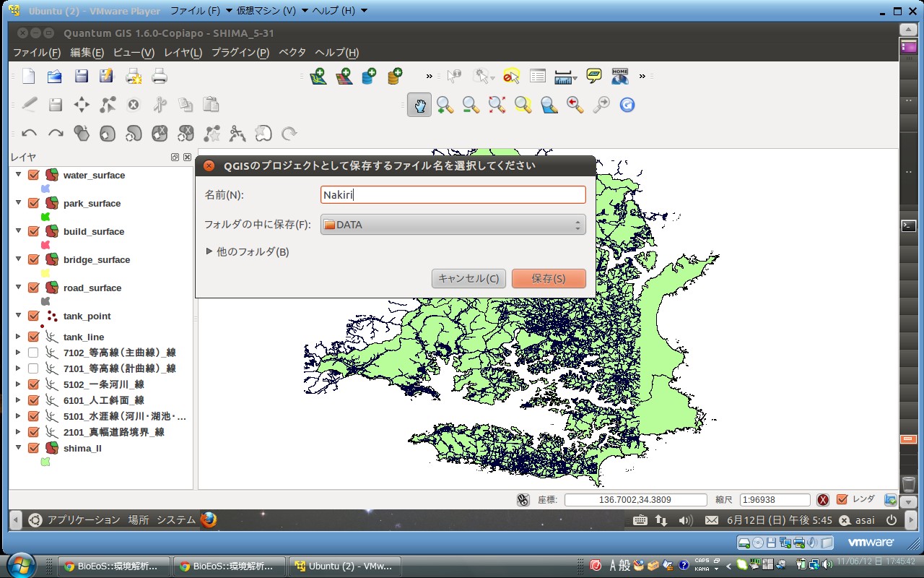Select the Pan Map hand tool

click(419, 105)
